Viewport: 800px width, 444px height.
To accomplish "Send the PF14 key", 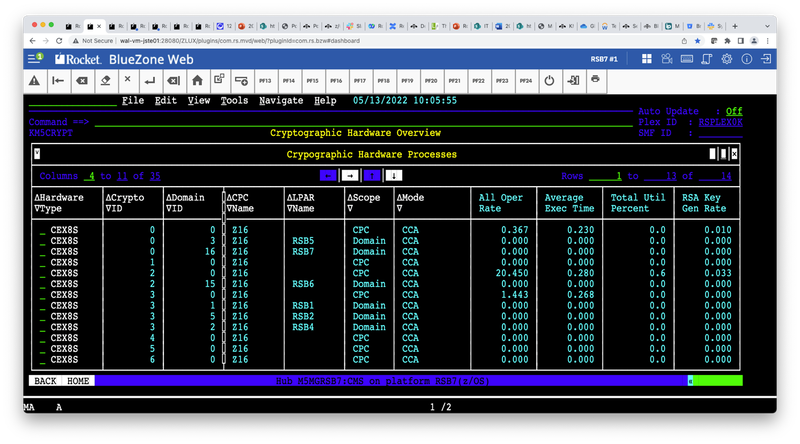I will point(289,81).
